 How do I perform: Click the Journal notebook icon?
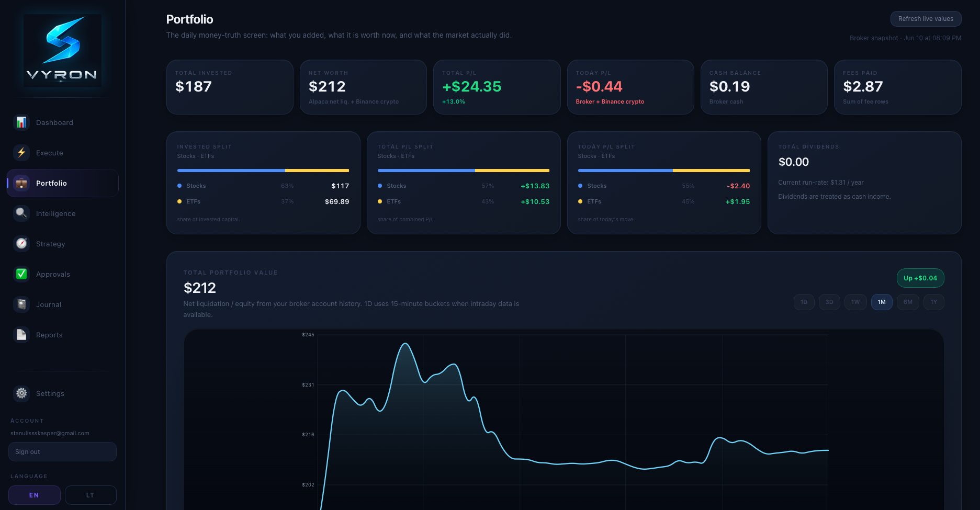(x=21, y=304)
